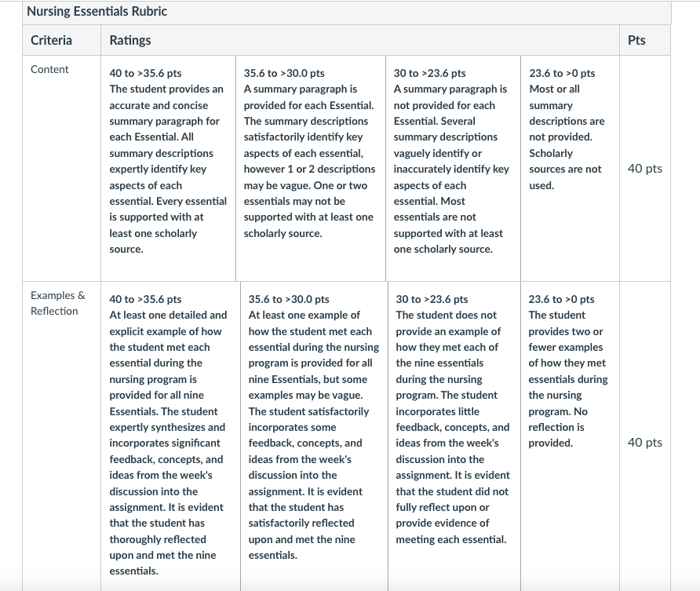Select the Criteria column header

[51, 40]
